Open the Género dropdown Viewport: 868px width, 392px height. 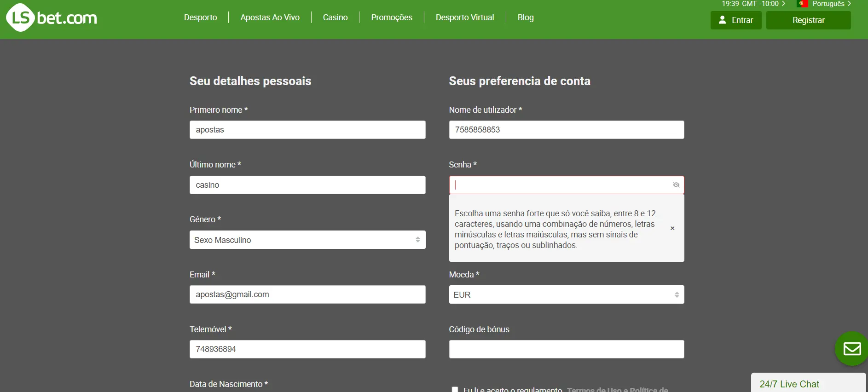[307, 240]
